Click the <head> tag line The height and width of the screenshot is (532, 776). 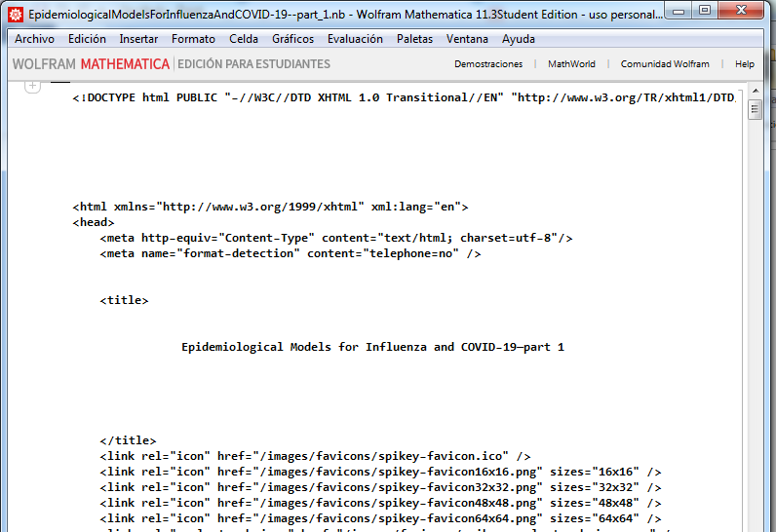(x=94, y=222)
